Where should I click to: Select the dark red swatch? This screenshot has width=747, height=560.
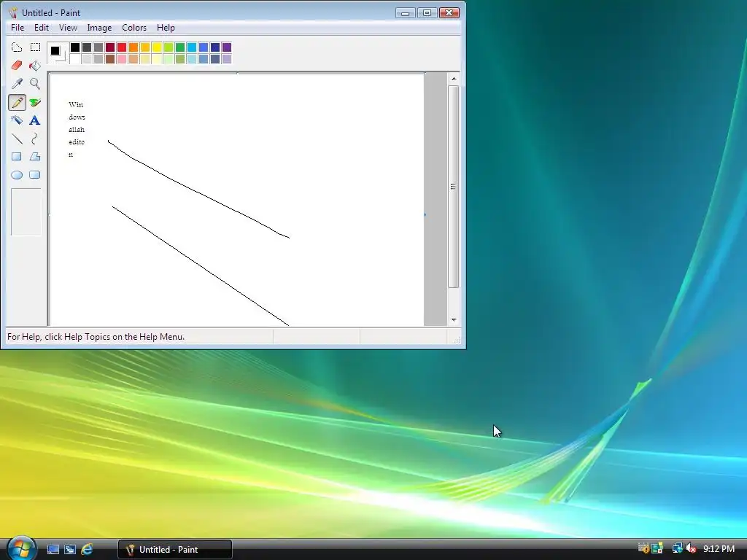110,47
